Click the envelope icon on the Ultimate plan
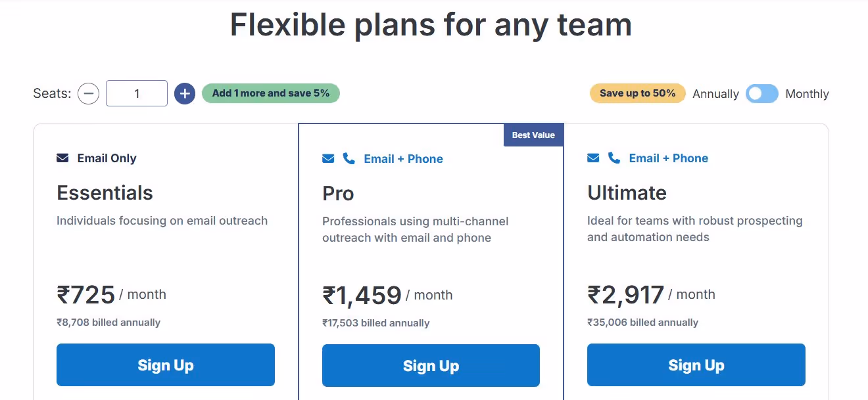Screen dimensions: 868x400 coord(593,157)
